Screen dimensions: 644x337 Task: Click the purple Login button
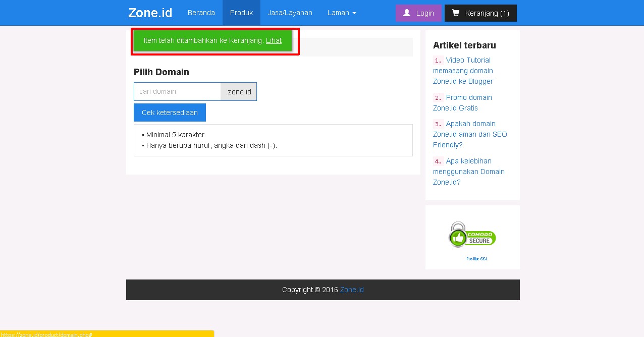pos(418,13)
